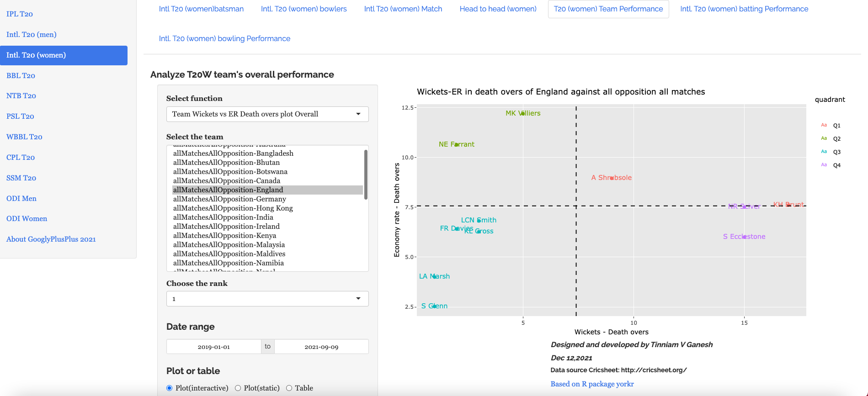Click the LA Marsh data point
The image size is (868, 396).
(x=434, y=276)
